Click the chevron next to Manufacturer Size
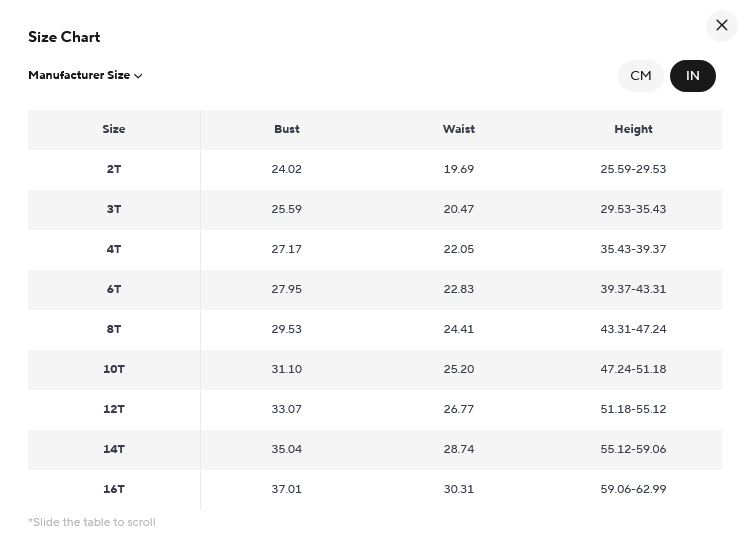 point(138,76)
